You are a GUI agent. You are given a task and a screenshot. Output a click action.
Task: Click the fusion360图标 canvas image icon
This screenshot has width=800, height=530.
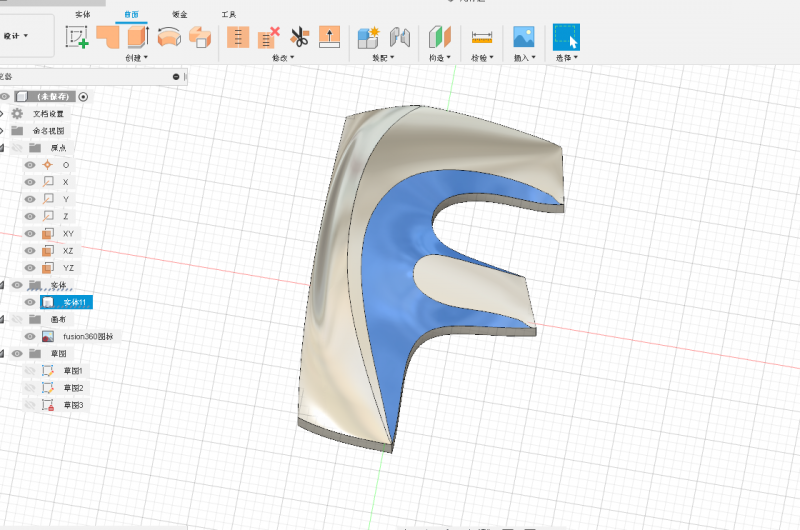[47, 337]
